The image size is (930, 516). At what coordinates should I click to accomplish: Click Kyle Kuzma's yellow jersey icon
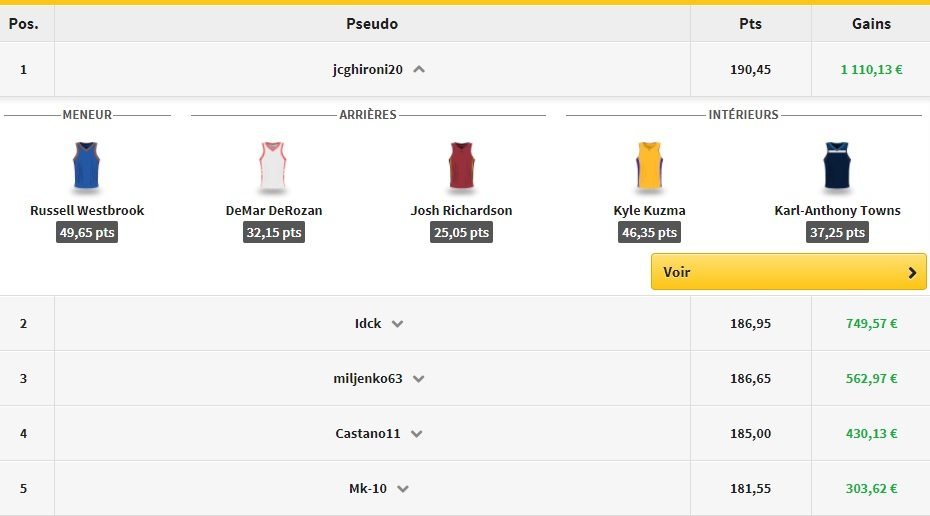(x=649, y=166)
